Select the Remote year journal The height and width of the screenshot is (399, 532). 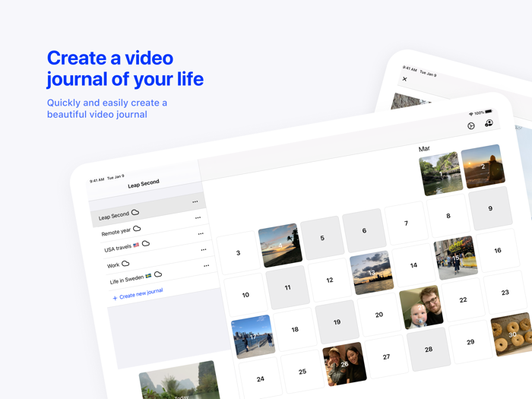tap(151, 226)
